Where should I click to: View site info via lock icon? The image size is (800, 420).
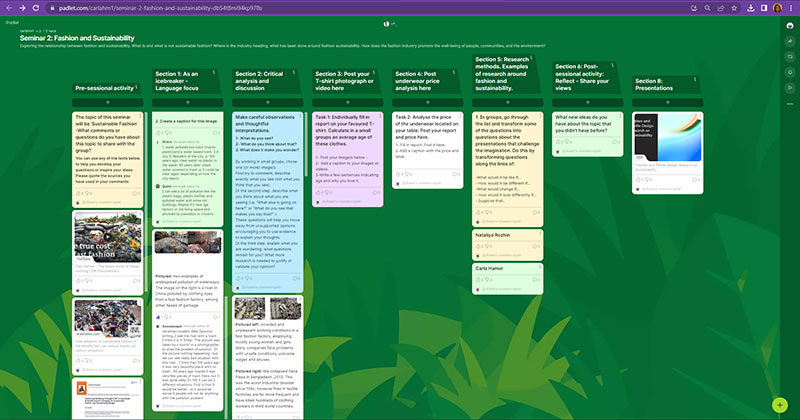52,8
